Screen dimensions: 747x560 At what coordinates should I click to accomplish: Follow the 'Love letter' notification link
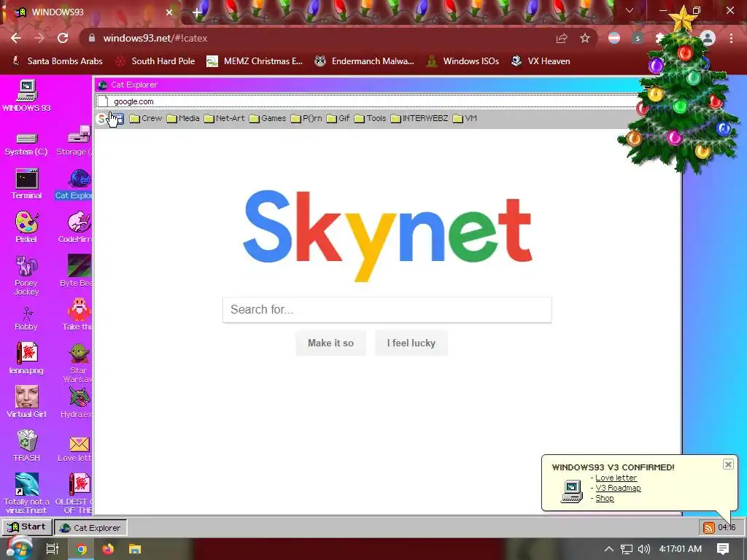pos(616,478)
